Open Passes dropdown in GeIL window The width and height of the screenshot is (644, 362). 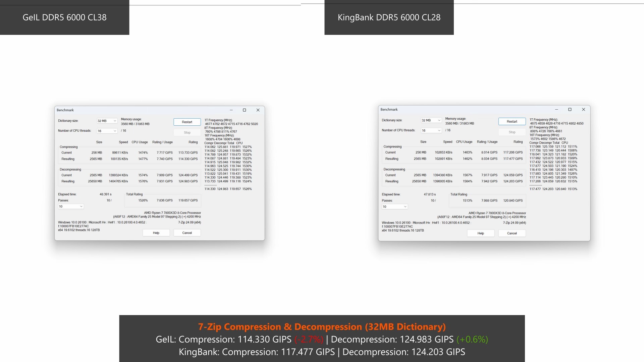[x=71, y=206]
